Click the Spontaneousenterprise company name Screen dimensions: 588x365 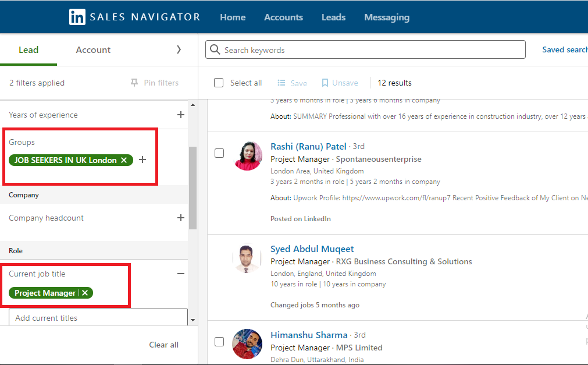pos(379,160)
